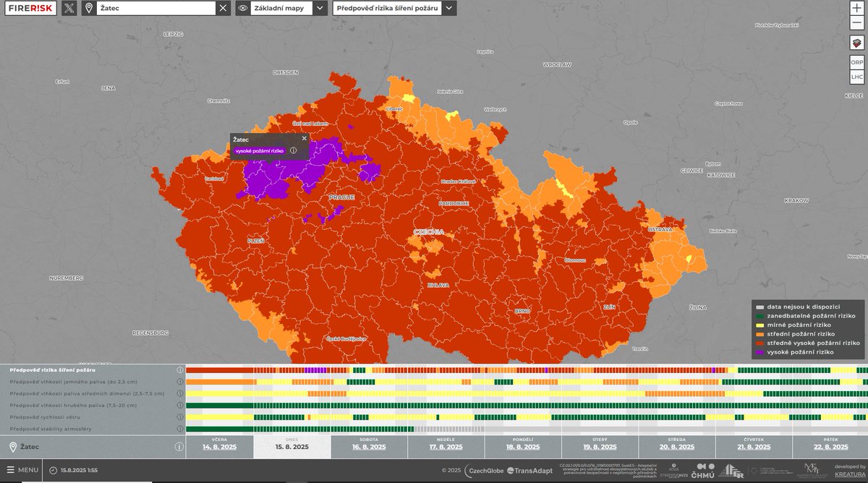This screenshot has width=868, height=483.
Task: Jump to Pondělí 18. 8. 2025
Action: 523,446
